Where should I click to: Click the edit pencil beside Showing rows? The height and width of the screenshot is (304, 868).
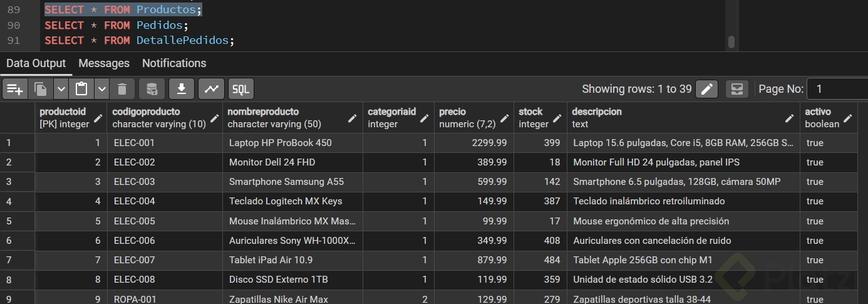point(707,89)
